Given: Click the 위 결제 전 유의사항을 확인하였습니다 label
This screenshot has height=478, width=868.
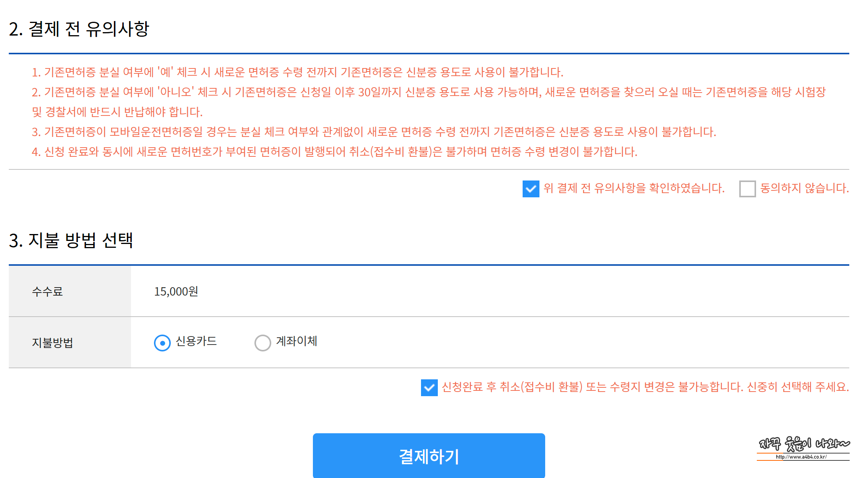Looking at the screenshot, I should tap(634, 188).
